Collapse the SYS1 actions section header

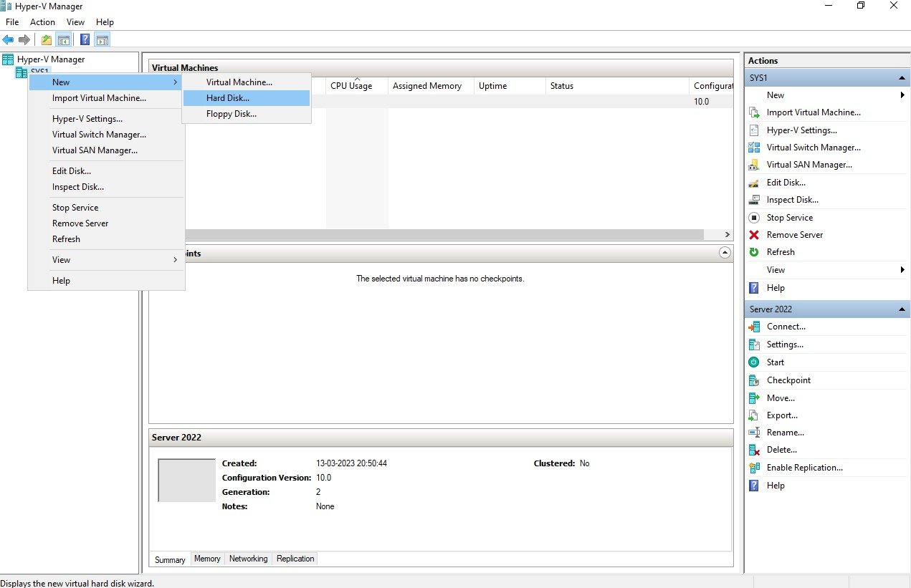click(902, 77)
